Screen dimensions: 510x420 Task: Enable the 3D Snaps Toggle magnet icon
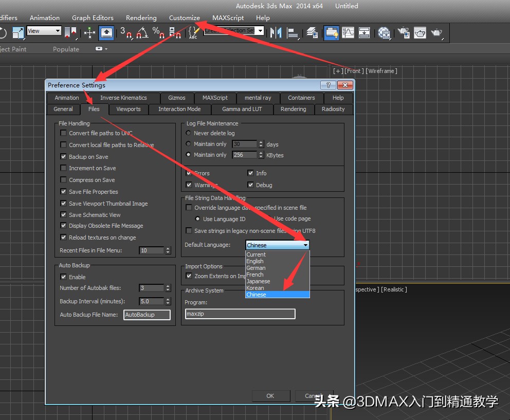click(129, 33)
